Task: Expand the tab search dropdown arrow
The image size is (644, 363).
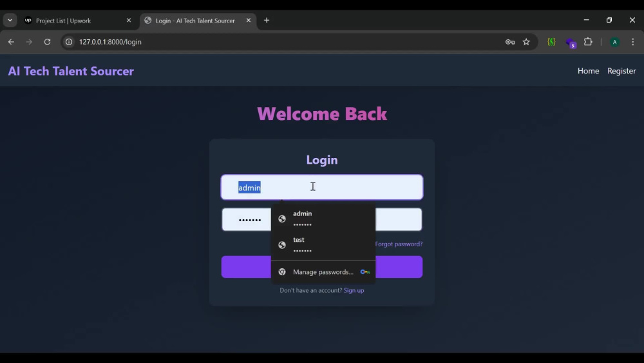Action: [x=10, y=20]
